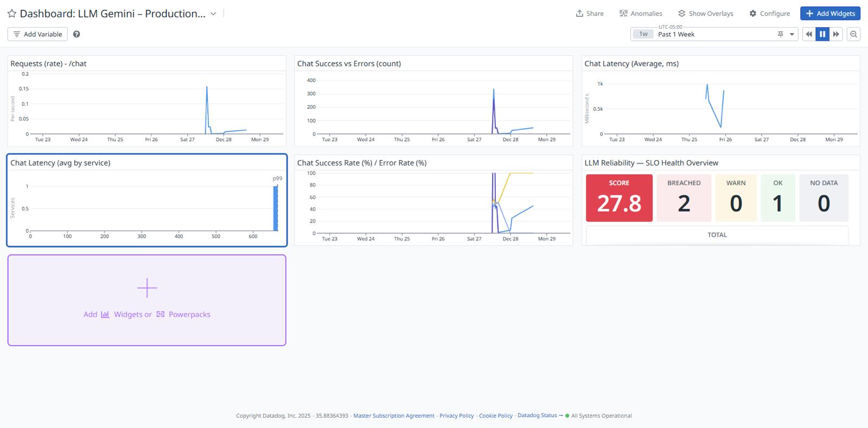Select LLM Reliability SLO Health Overview title
868x428 pixels.
[x=651, y=163]
